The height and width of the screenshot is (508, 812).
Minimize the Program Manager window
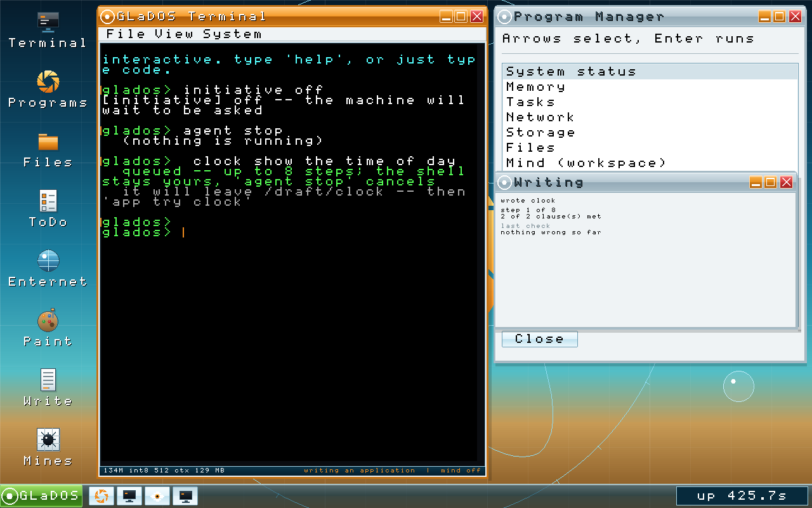(765, 17)
